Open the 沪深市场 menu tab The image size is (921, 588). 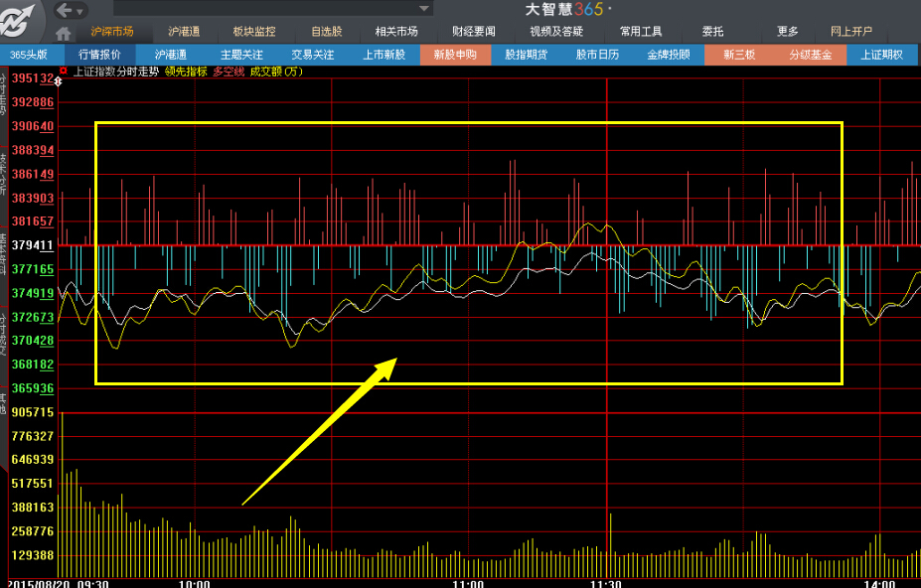click(111, 32)
